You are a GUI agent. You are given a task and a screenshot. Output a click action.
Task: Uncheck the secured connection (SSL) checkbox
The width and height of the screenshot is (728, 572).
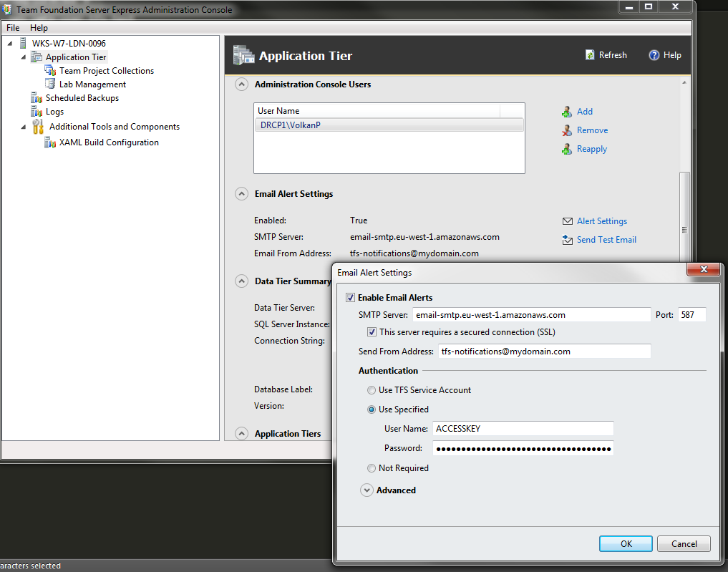[x=372, y=332]
